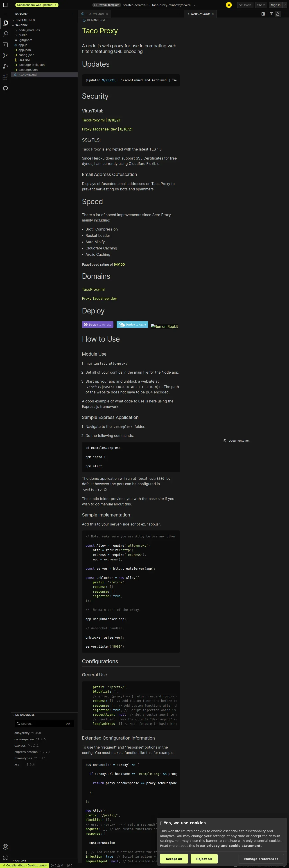The height and width of the screenshot is (868, 289).
Task: Toggle the hamburger application menu
Action: [5, 14]
